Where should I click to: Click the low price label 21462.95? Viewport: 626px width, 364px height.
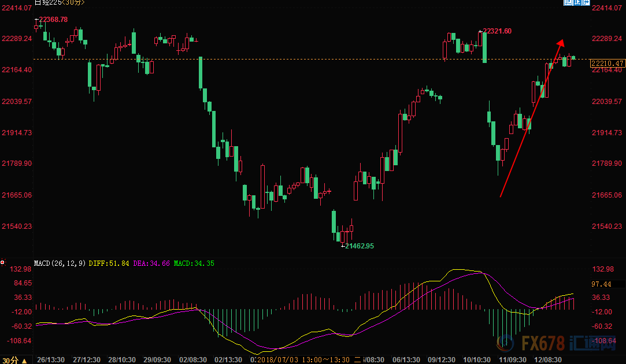[359, 246]
